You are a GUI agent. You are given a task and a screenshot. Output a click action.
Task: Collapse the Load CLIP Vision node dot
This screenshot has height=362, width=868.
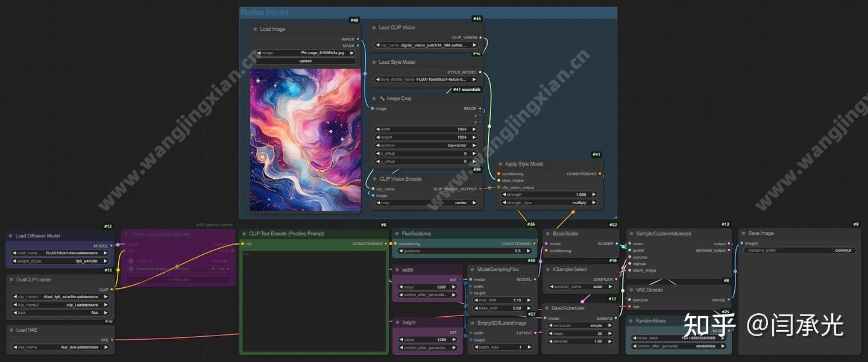[x=374, y=28]
